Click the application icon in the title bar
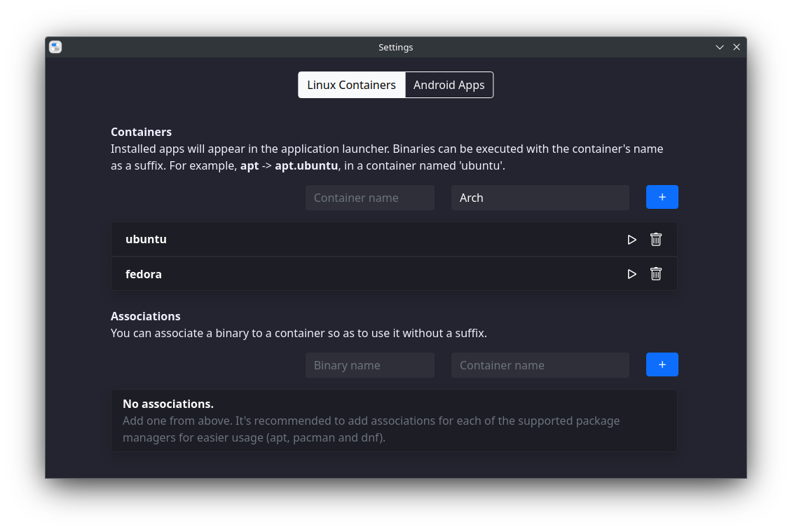Viewport: 792px width, 532px height. coord(55,46)
